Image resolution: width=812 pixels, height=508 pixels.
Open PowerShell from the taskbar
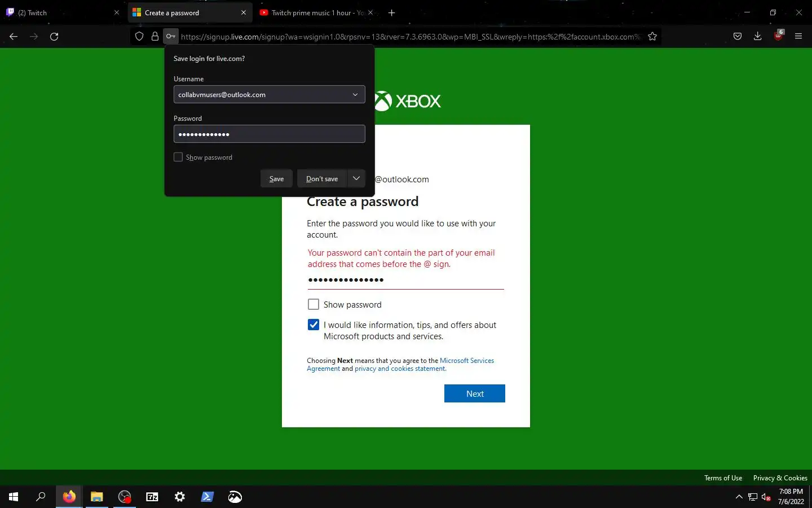tap(208, 497)
